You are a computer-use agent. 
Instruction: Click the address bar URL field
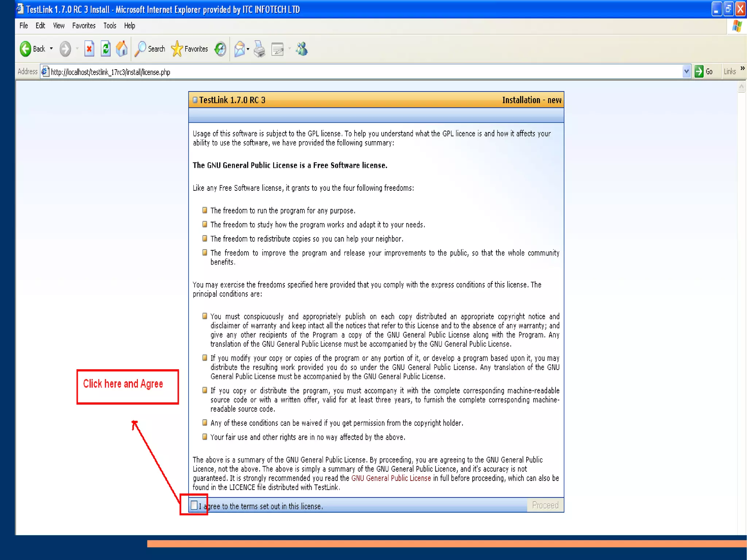(x=365, y=72)
